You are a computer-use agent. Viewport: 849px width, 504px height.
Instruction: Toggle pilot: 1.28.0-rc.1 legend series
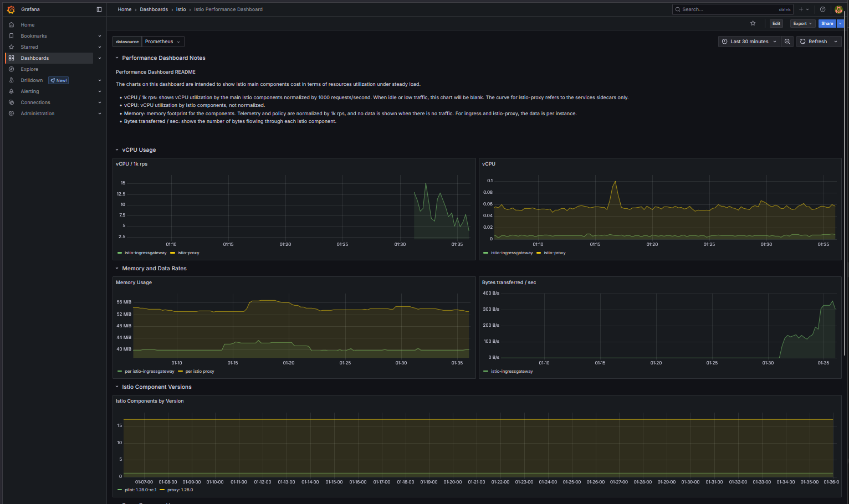[140, 490]
